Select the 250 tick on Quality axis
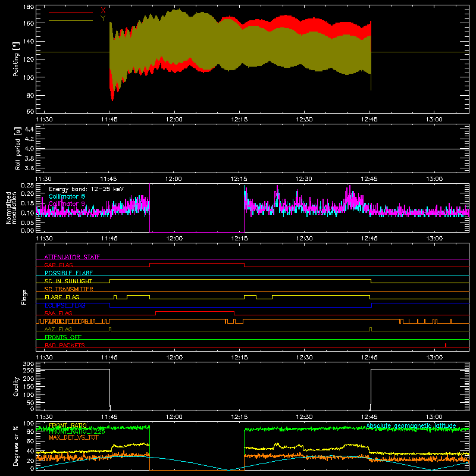 tap(29, 371)
